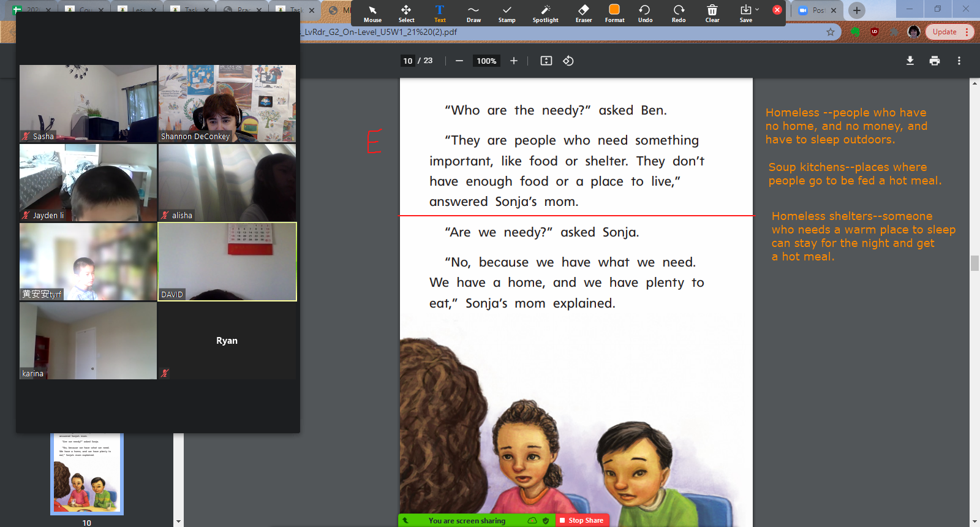Close the Zoom Post tab

click(834, 10)
